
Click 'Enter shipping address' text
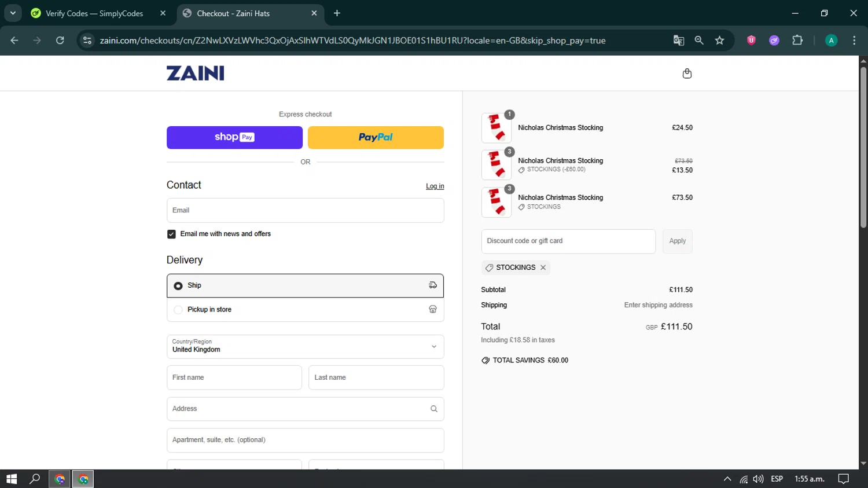658,305
